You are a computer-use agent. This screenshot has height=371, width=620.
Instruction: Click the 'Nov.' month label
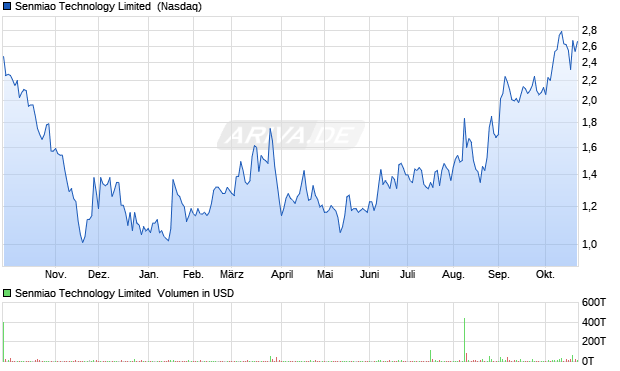(x=56, y=274)
